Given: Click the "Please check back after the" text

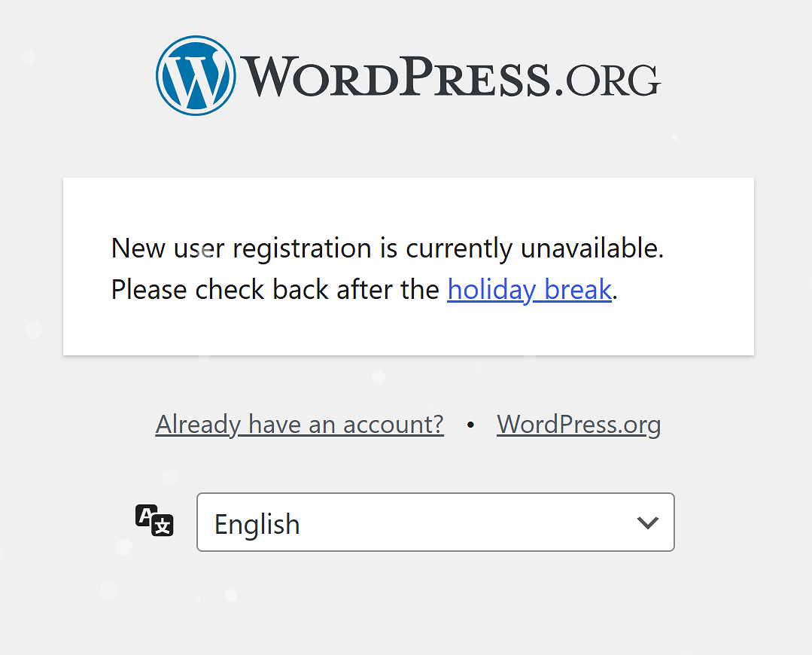Looking at the screenshot, I should [275, 289].
